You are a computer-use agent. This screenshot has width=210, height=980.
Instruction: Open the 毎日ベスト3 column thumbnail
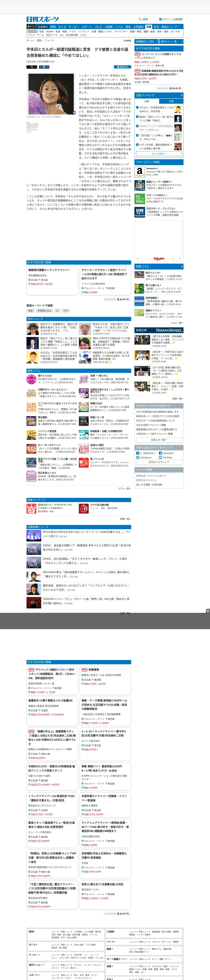140,275
